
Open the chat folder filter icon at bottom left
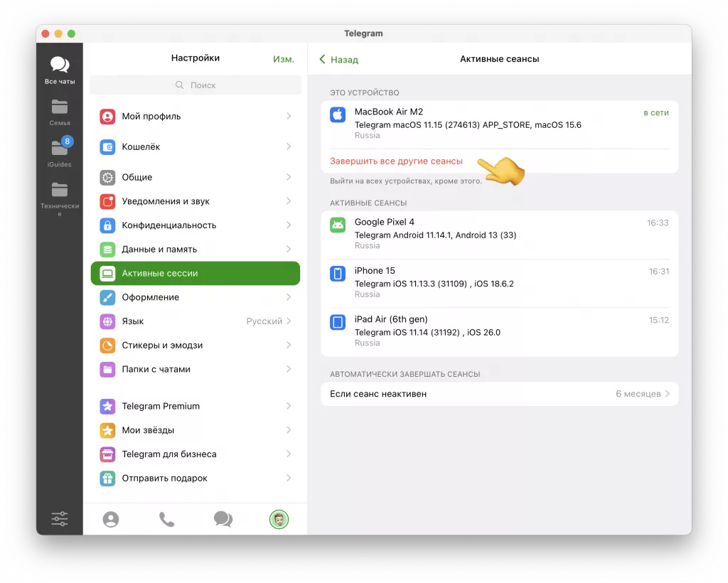pos(60,518)
